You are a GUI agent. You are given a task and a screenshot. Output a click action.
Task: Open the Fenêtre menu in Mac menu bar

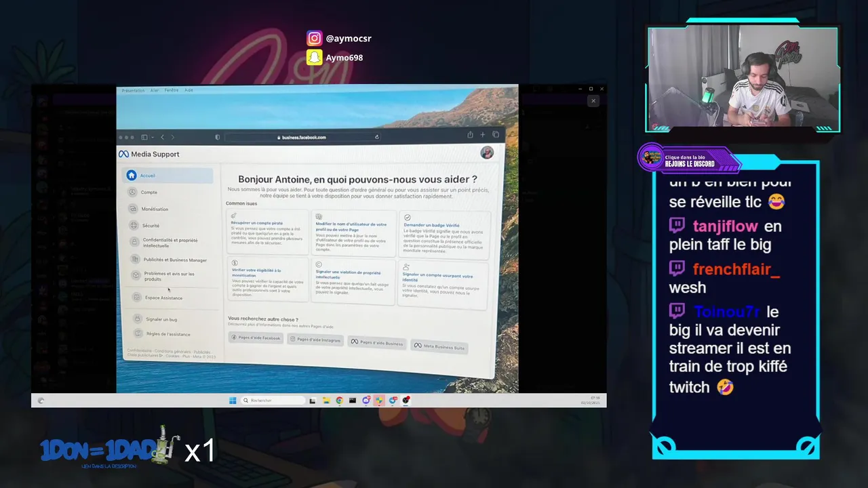click(x=172, y=90)
